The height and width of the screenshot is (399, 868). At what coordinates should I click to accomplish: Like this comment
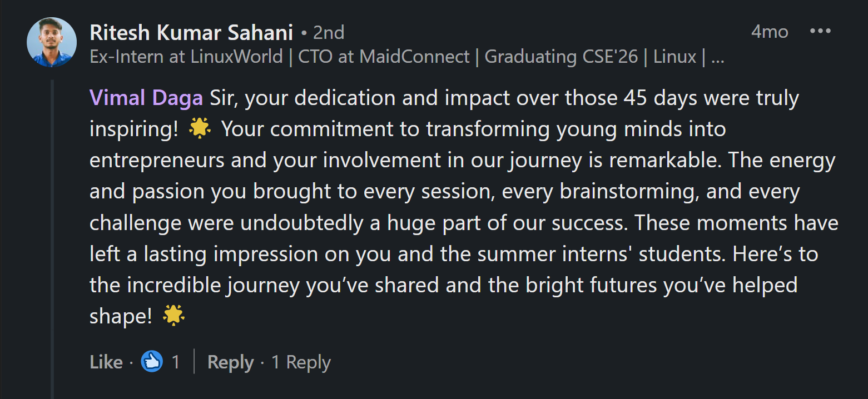point(106,362)
